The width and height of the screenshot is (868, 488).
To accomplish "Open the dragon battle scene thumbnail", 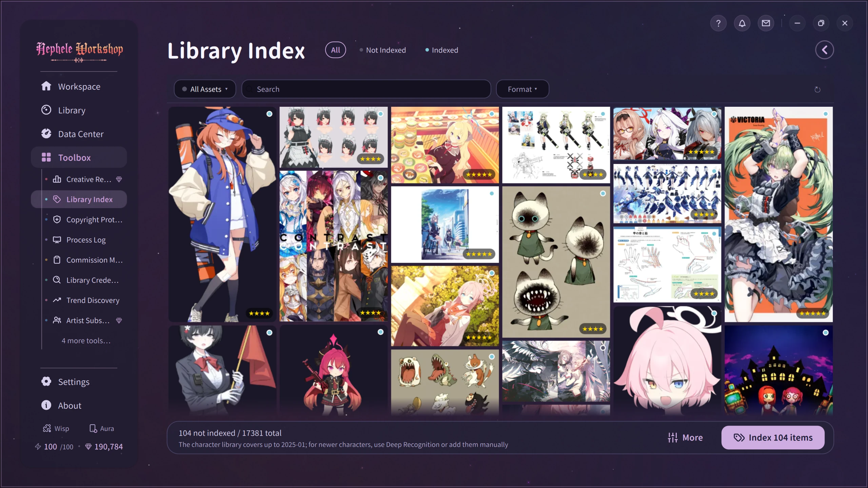I will tap(556, 371).
